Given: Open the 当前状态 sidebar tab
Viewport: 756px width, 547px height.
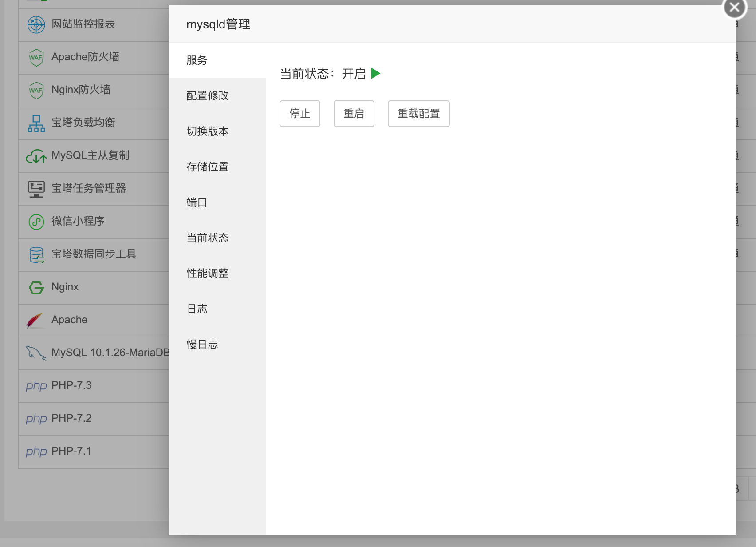Looking at the screenshot, I should coord(217,238).
